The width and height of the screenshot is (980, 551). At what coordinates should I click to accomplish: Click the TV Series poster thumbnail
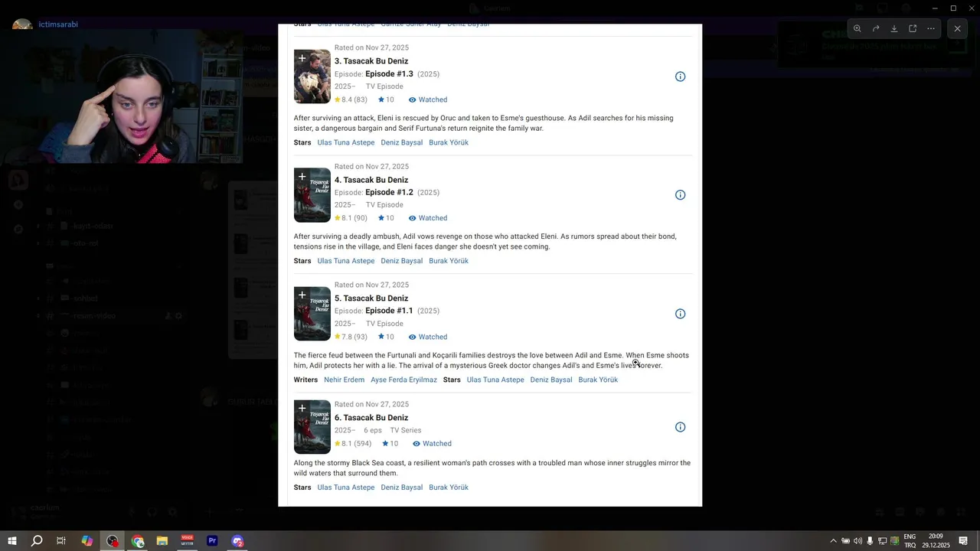pyautogui.click(x=312, y=427)
